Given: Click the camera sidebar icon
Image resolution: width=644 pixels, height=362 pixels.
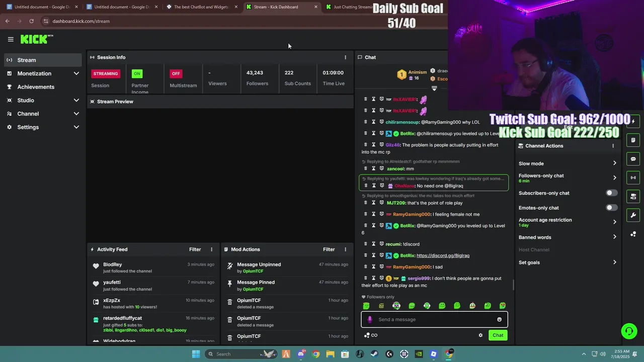Looking at the screenshot, I should pos(633,196).
